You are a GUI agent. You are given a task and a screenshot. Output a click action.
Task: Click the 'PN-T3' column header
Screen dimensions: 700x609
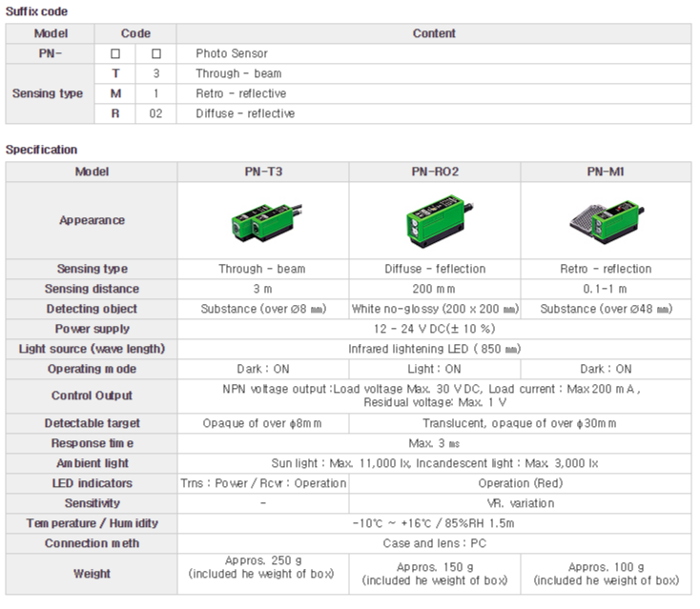(263, 172)
